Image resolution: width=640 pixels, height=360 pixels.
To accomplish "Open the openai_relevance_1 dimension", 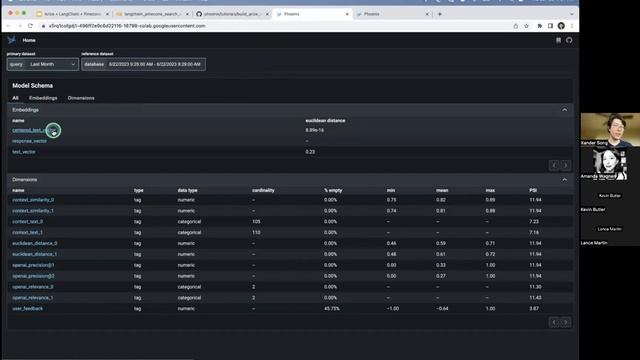I will coord(33,298).
